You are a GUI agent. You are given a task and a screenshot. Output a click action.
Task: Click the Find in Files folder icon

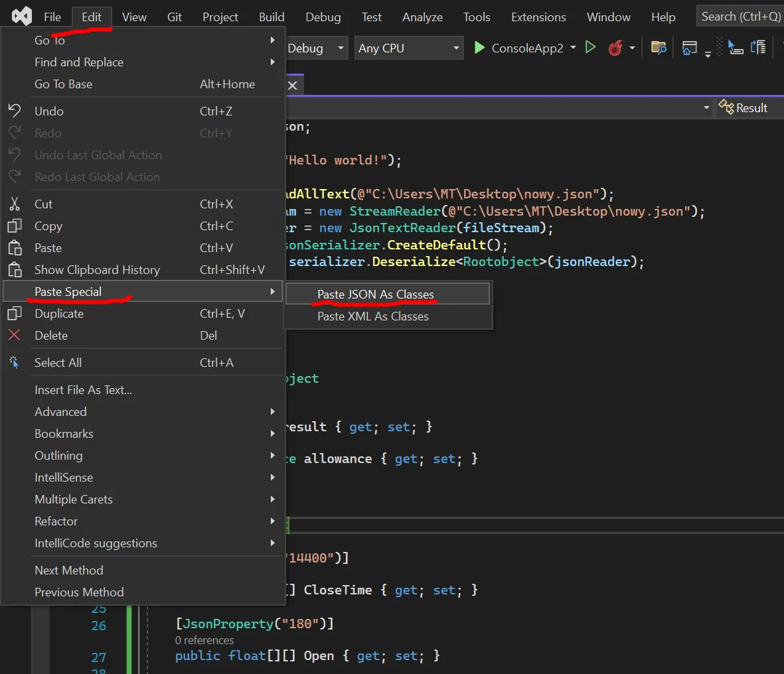tap(659, 48)
